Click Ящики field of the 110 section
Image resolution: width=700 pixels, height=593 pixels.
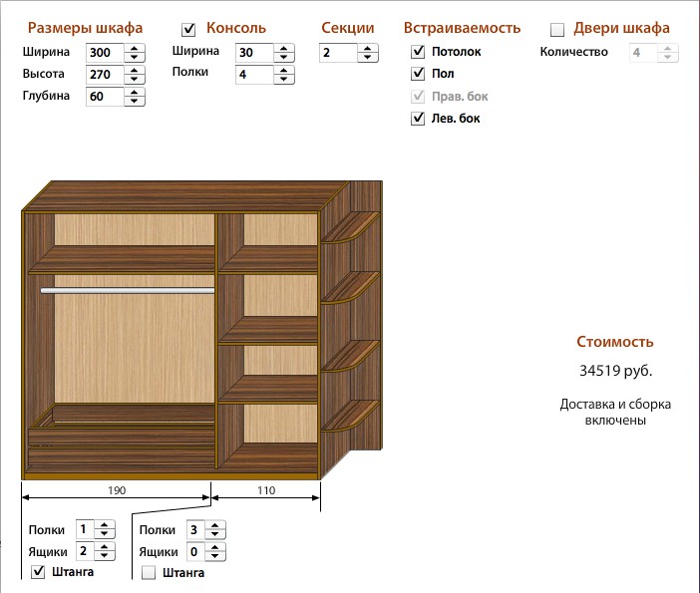[195, 552]
